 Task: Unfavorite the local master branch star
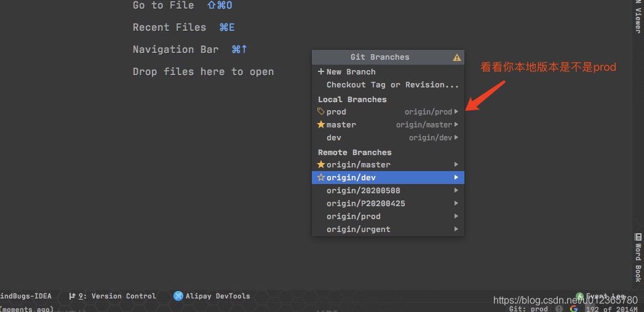[x=321, y=124]
